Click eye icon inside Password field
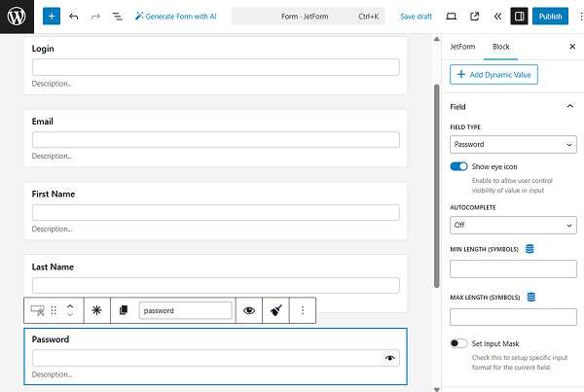 click(390, 358)
